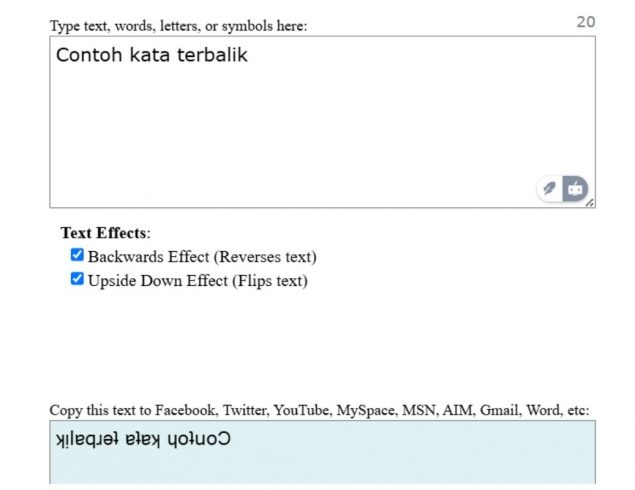Click the upside-down "Contoh" in output box
This screenshot has width=635, height=490.
[x=203, y=439]
